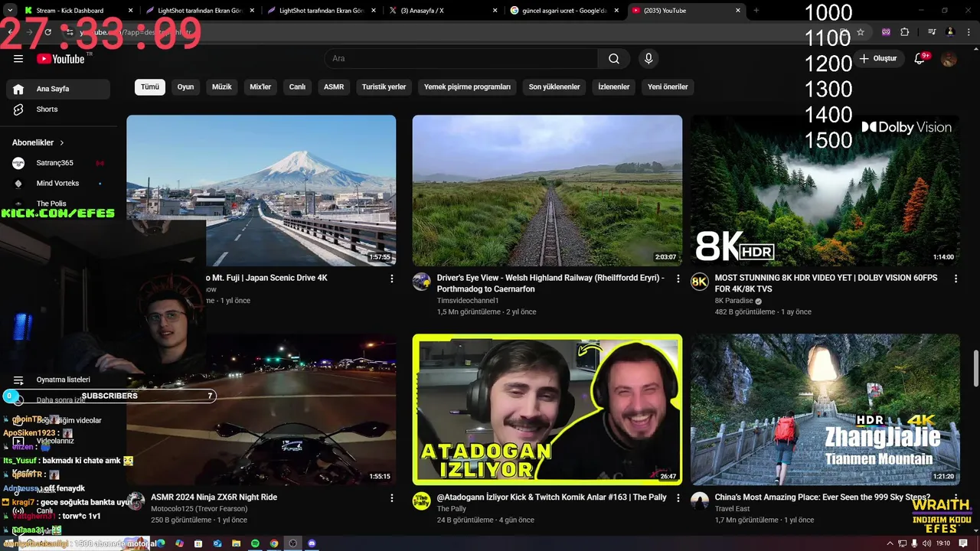Screen dimensions: 980x551
Task: Open the YouTube hamburger guide menu
Action: (18, 59)
